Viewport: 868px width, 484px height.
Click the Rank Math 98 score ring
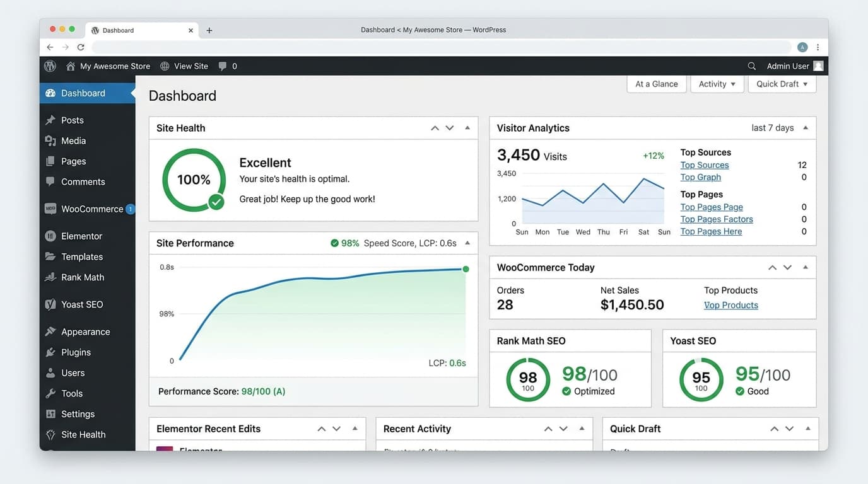coord(528,379)
